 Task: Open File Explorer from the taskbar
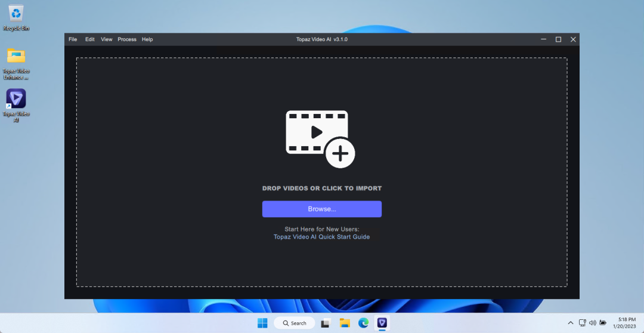(x=345, y=323)
